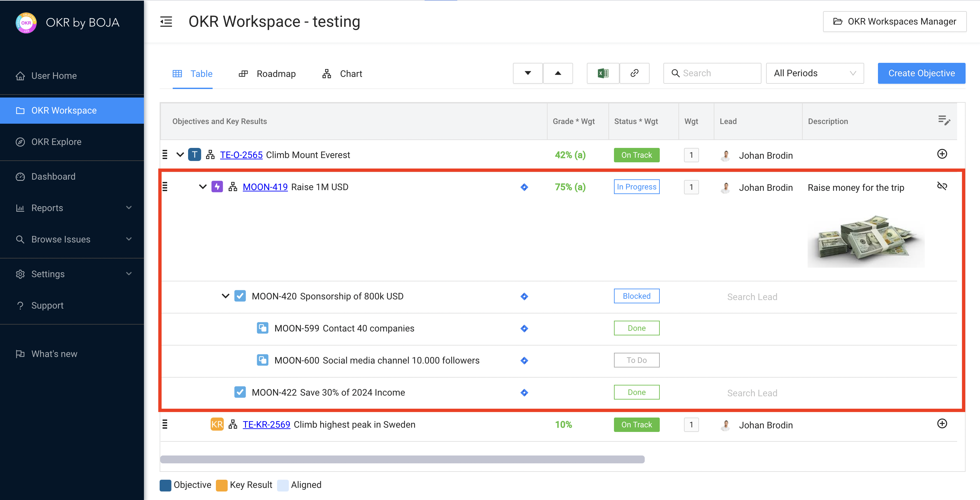Click the unlink icon on MOON-419 row
Screen dimensions: 980x500
tap(942, 186)
